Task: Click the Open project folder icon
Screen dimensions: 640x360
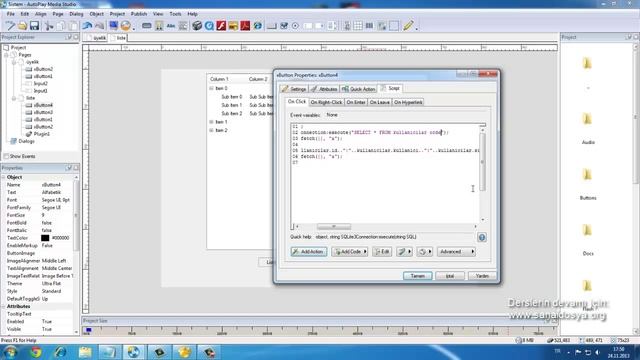Action: point(22,26)
